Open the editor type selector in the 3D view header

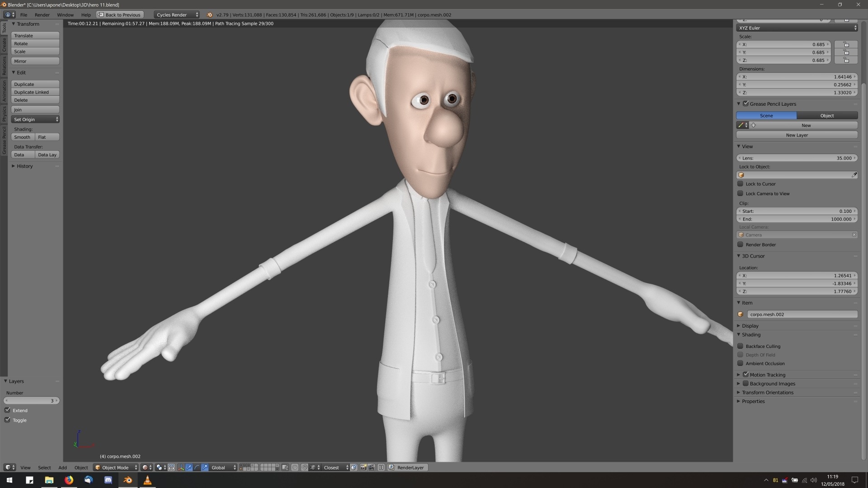(x=9, y=468)
